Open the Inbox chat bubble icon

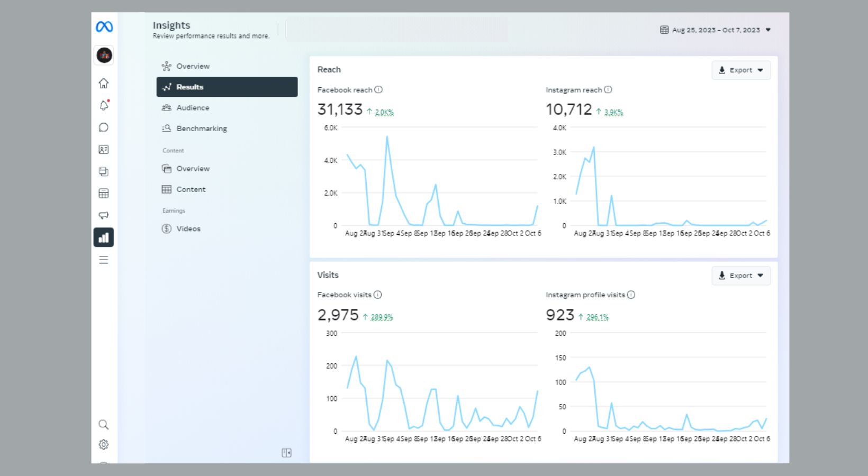[x=104, y=127]
